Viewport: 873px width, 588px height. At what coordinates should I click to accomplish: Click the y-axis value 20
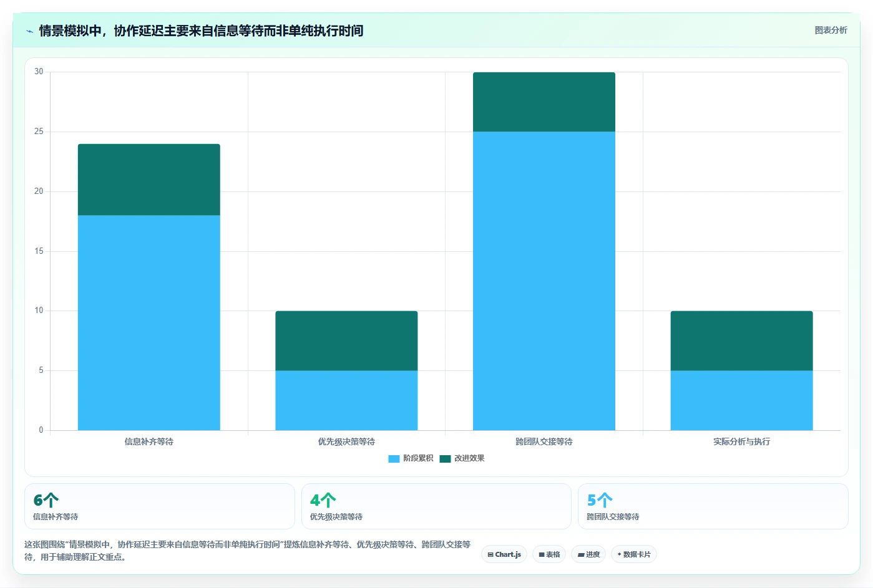39,191
